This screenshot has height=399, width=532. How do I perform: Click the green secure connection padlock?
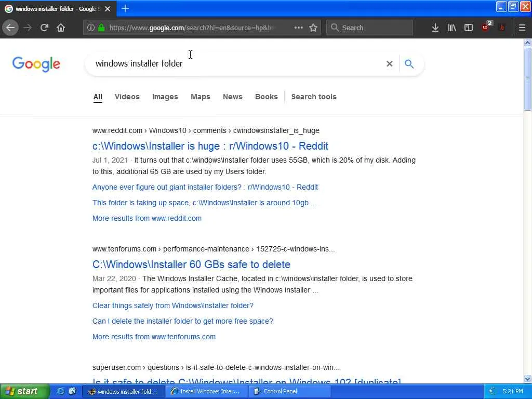(101, 28)
